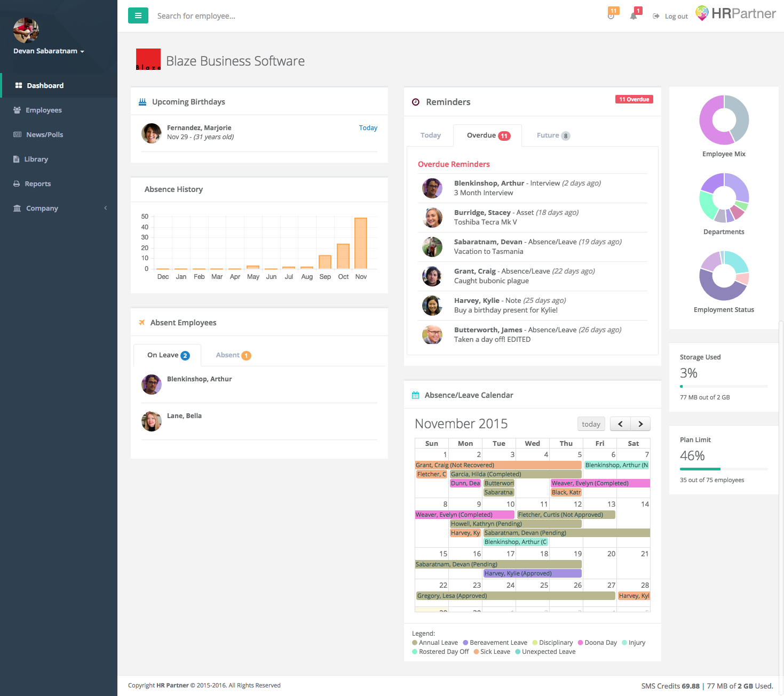Click Bella Lane's photo in On Leave list
The width and height of the screenshot is (784, 696).
[x=152, y=421]
